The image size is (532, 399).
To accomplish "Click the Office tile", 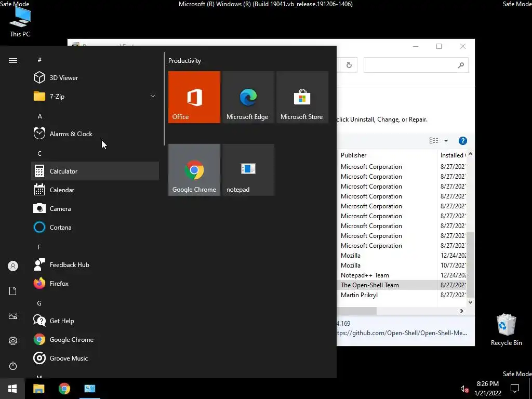I will click(194, 97).
